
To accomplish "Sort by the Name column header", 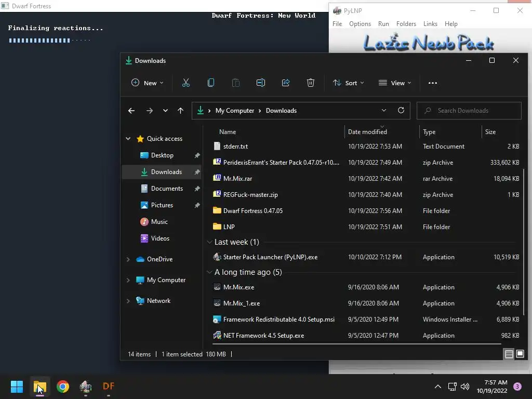I will point(228,132).
